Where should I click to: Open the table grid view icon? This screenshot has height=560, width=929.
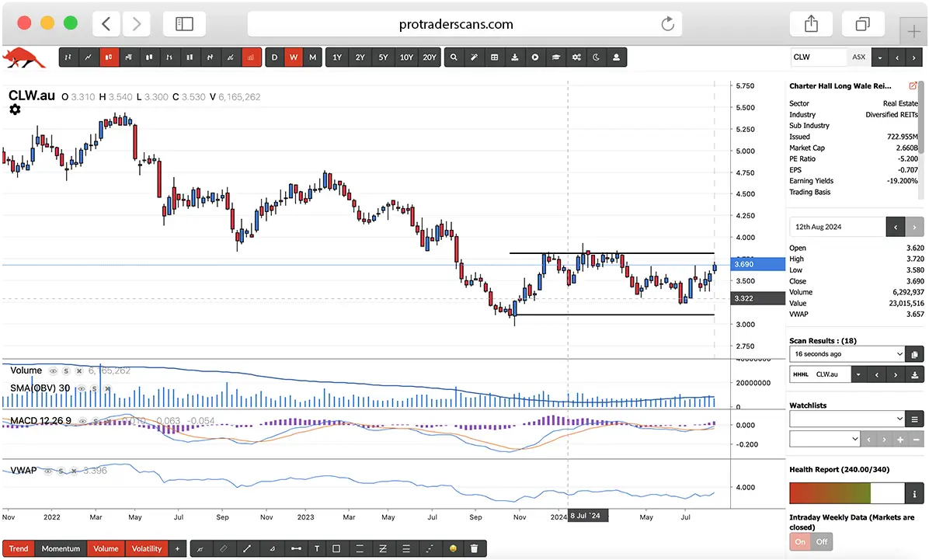click(x=495, y=57)
